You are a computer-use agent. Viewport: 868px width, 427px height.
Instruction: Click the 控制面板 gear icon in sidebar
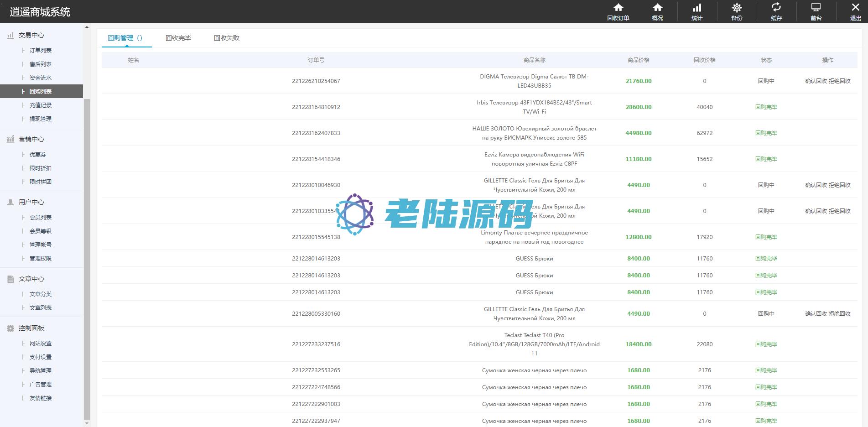tap(10, 328)
